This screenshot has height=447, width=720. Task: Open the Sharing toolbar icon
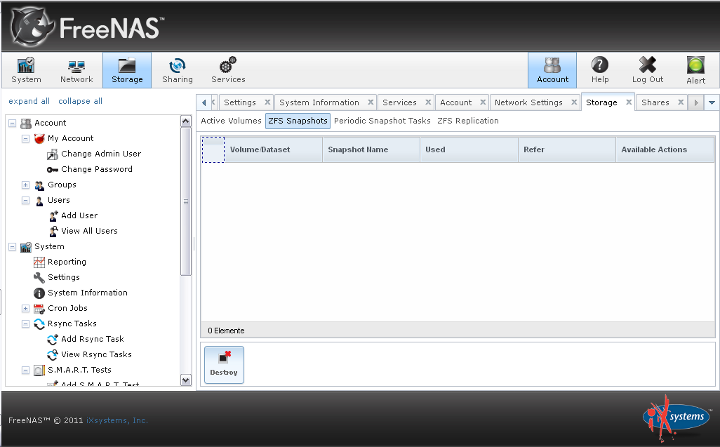[x=177, y=70]
